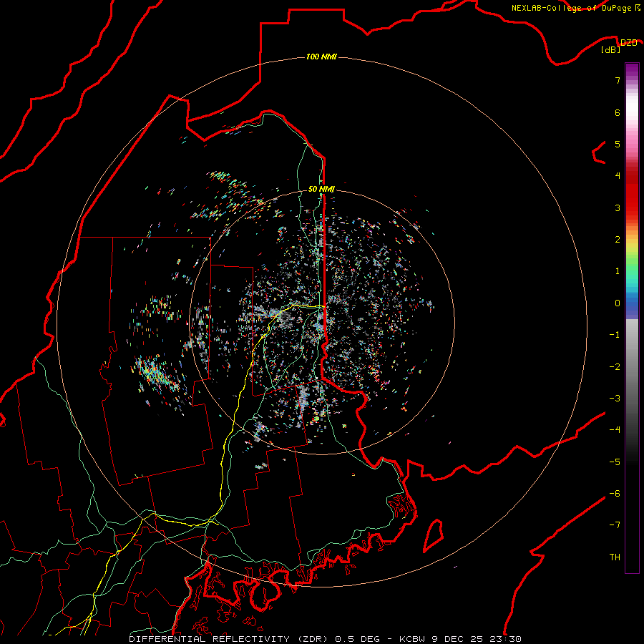Click the colorbar scale value "2"
Image resolution: width=644 pixels, height=644 pixels.
coord(618,240)
